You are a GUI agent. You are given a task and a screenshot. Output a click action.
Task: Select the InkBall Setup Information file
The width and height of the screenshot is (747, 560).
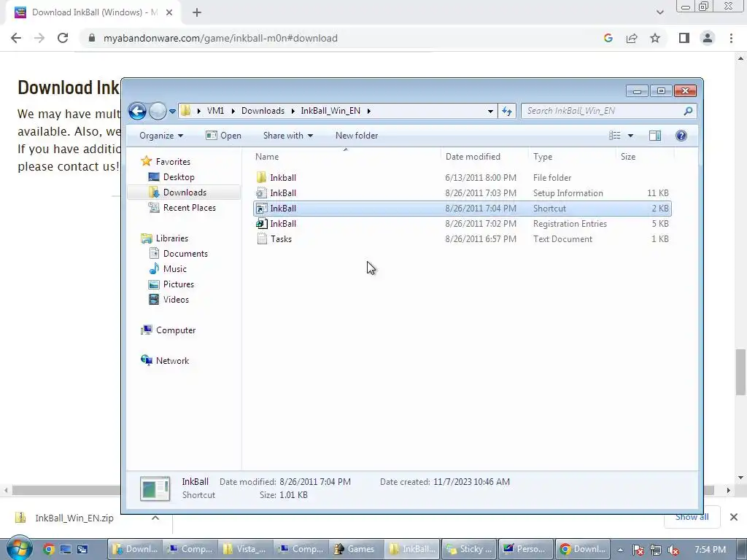[462, 192]
